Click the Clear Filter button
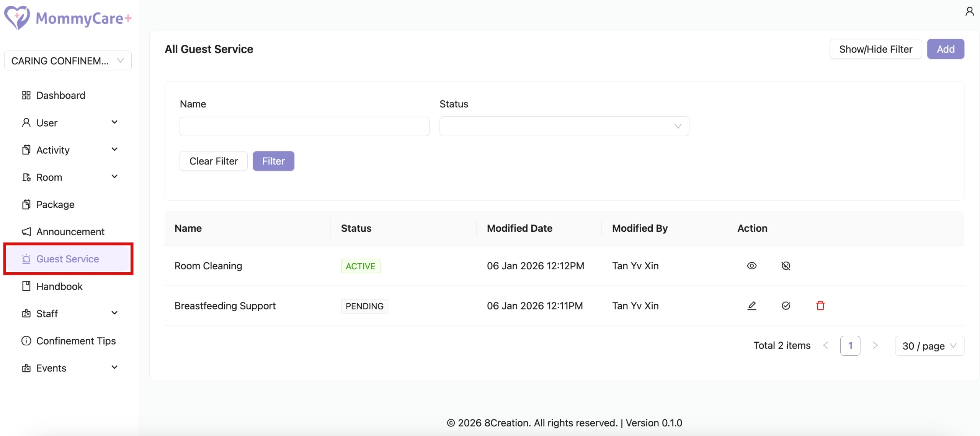This screenshot has width=980, height=436. pyautogui.click(x=213, y=161)
